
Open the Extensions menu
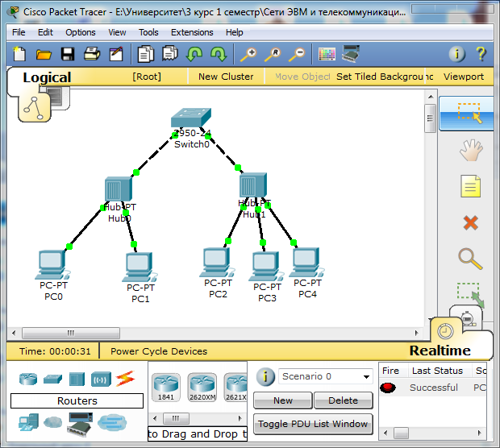(192, 32)
